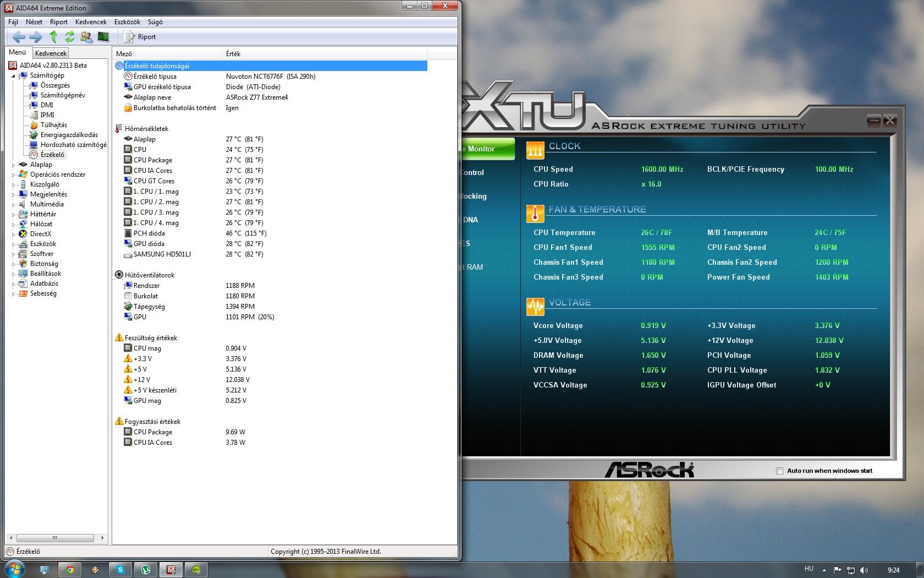Click the AIDA64 forward arrow toolbar icon
The height and width of the screenshot is (578, 924).
click(35, 37)
